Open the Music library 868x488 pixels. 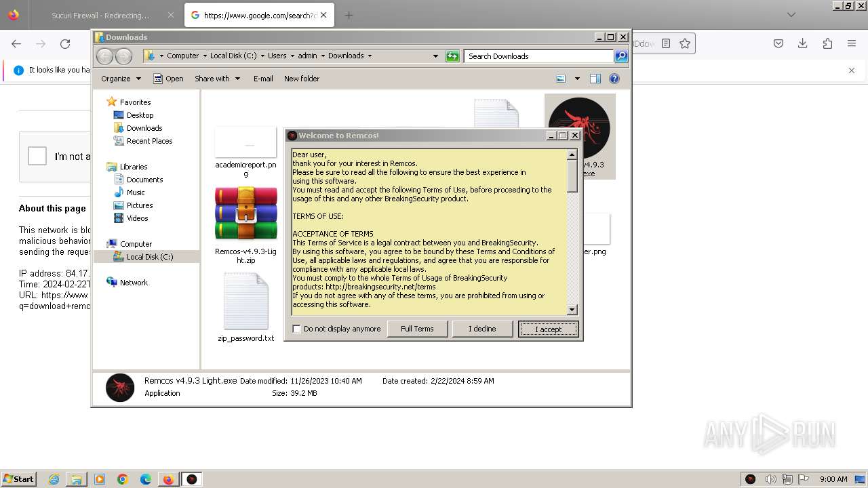(x=136, y=192)
